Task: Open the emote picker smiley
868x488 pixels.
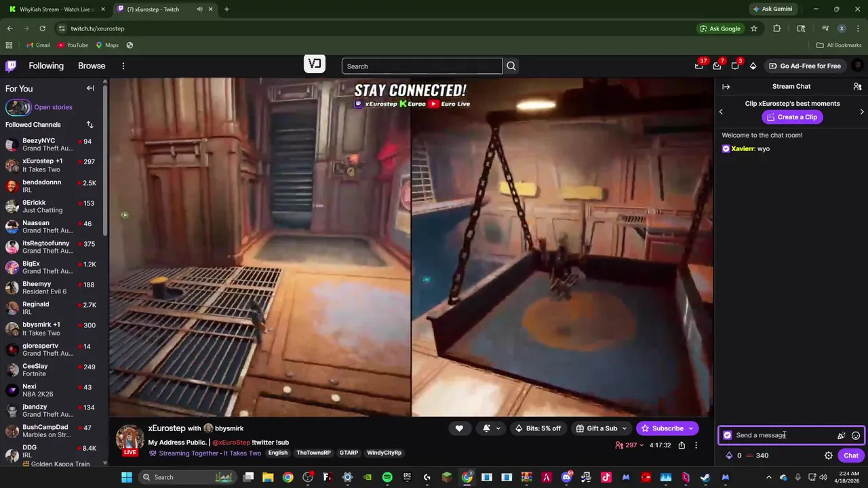Action: 856,435
